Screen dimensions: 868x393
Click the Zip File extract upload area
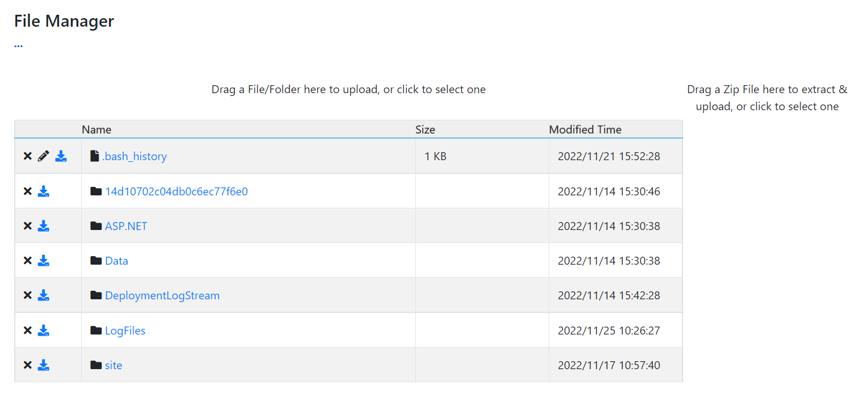[x=767, y=98]
